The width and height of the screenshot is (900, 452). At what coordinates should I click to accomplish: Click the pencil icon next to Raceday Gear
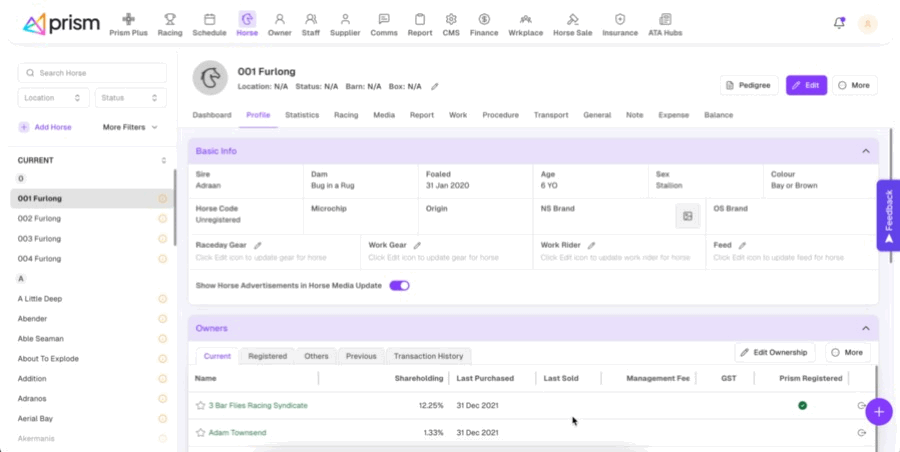(258, 245)
